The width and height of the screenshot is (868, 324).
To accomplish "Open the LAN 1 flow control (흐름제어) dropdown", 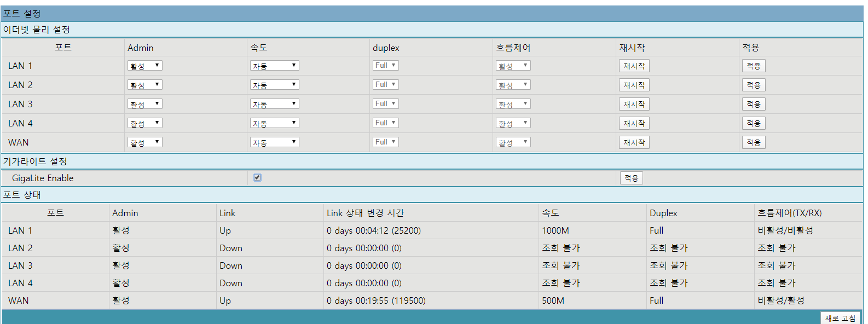I will [x=513, y=66].
